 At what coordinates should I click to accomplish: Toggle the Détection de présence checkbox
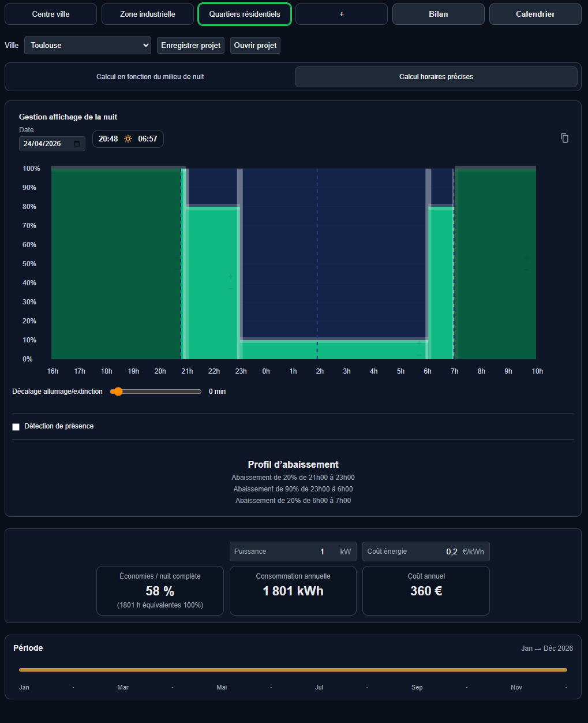pos(16,427)
